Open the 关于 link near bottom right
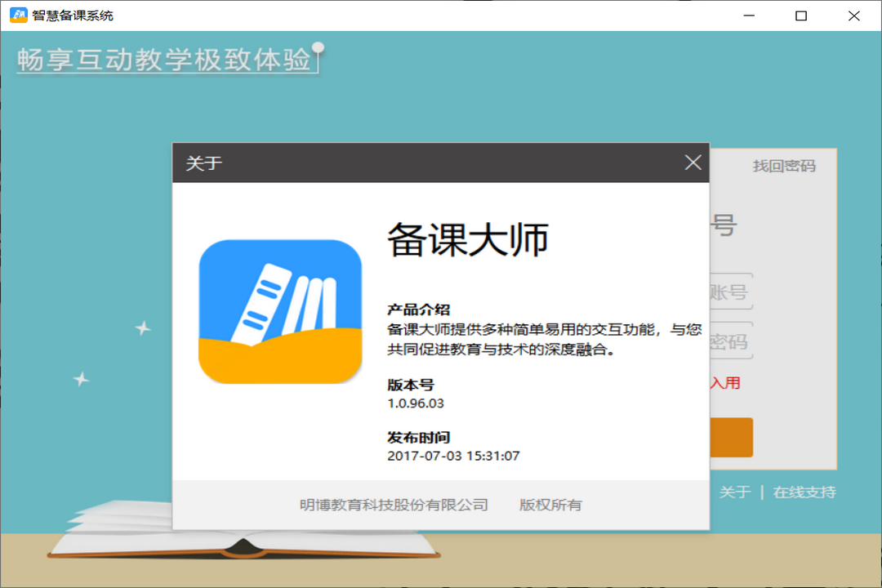The image size is (882, 588). [x=736, y=492]
